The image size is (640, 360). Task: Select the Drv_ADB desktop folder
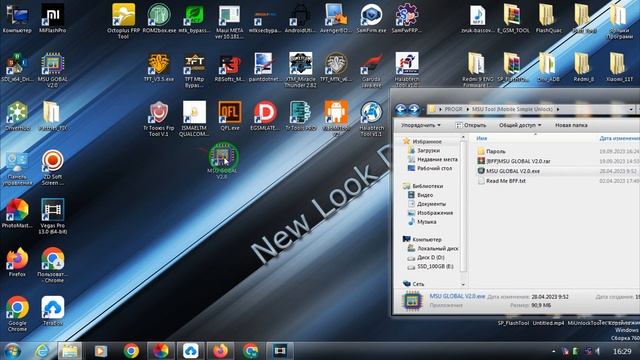click(548, 67)
